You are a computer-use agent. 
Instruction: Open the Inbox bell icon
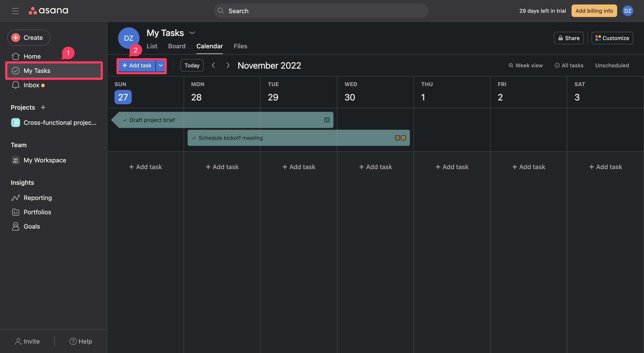point(15,85)
